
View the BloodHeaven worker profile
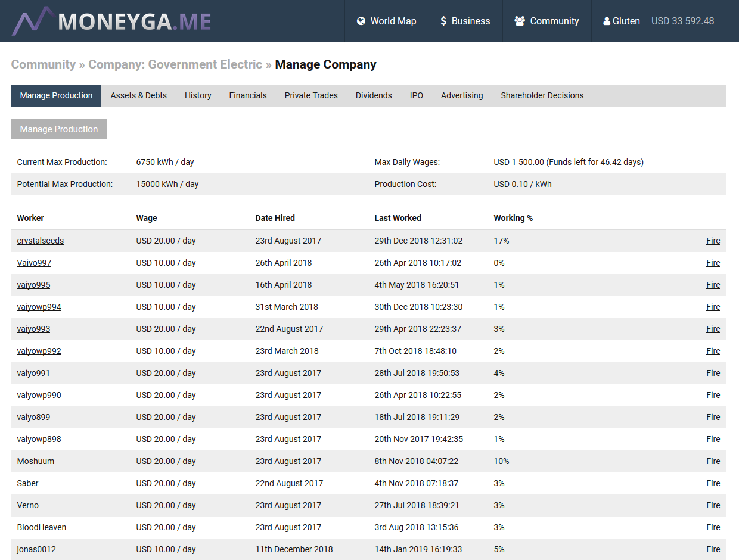tap(42, 528)
